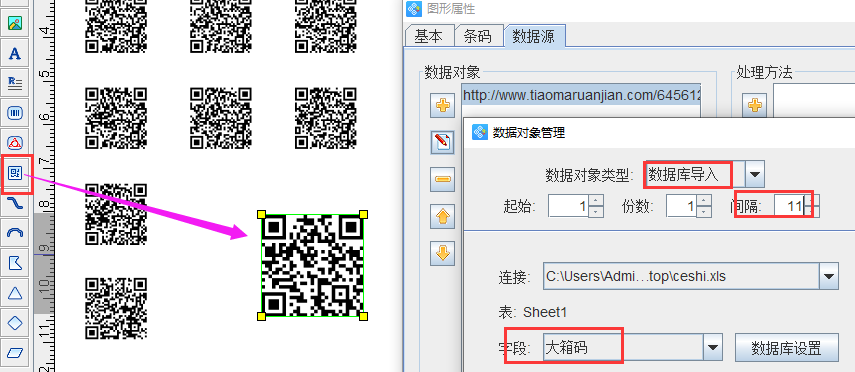Click the 间隔 value input field

point(788,206)
